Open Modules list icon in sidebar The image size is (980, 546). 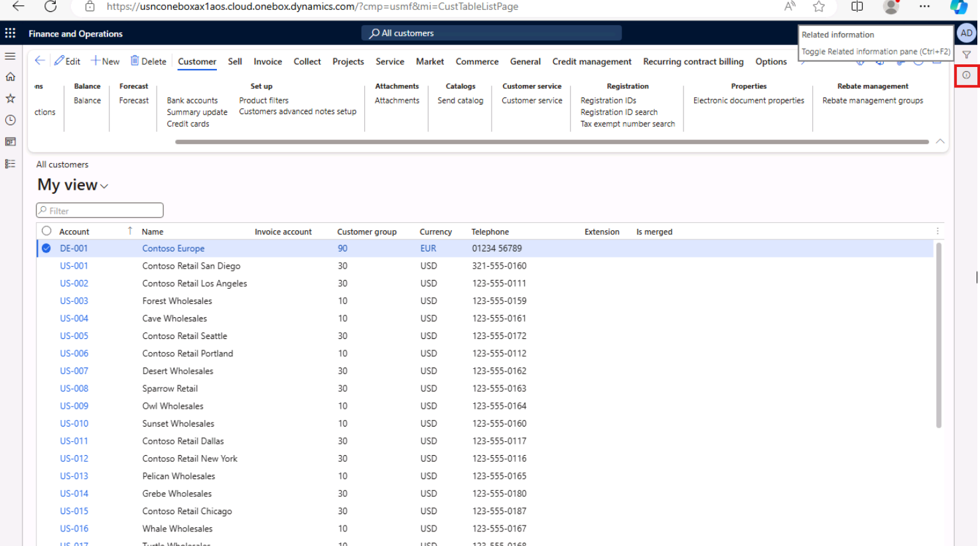click(x=10, y=164)
